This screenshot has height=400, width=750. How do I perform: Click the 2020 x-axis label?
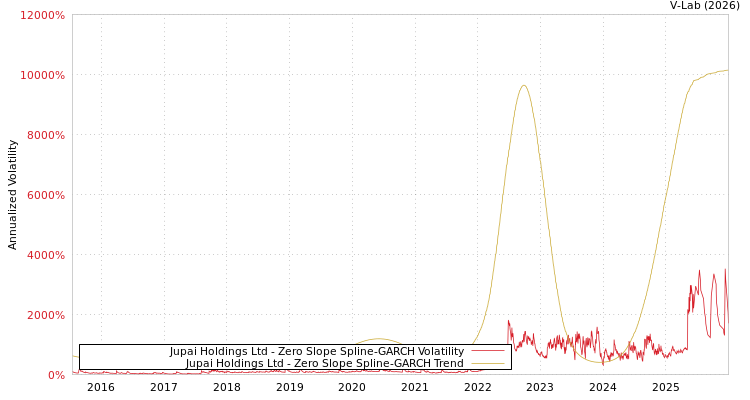pyautogui.click(x=352, y=387)
